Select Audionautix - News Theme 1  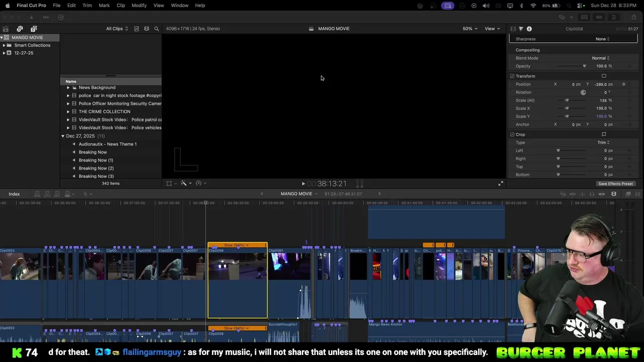[x=108, y=144]
